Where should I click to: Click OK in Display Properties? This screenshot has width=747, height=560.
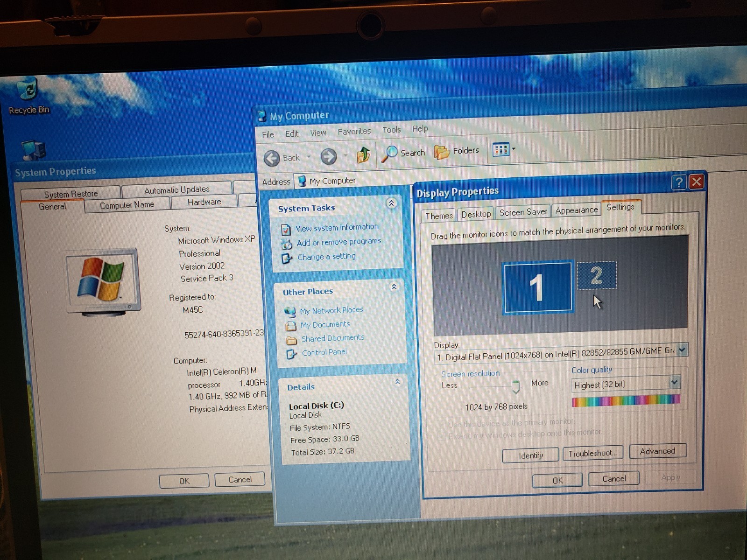557,480
